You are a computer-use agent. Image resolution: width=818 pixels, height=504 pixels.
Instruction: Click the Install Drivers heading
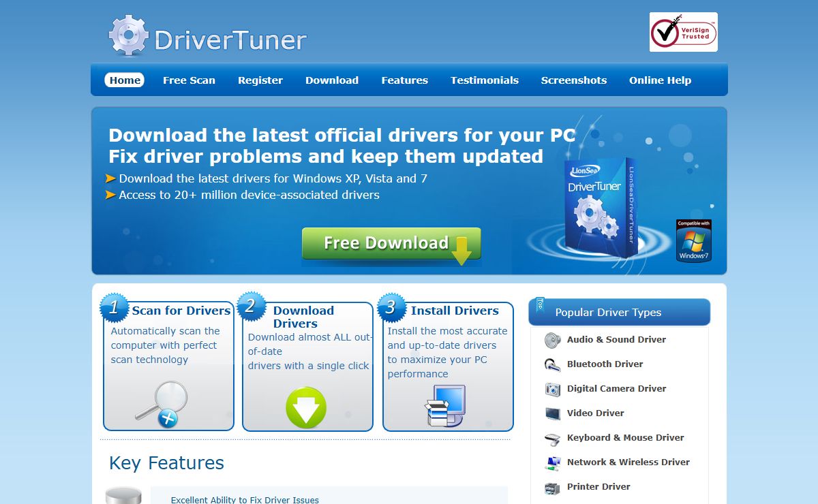(455, 311)
